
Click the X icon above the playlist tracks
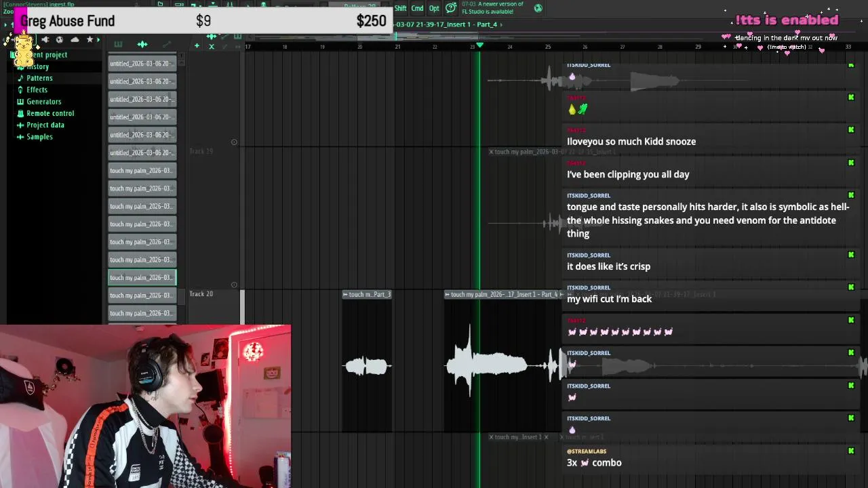[x=212, y=46]
